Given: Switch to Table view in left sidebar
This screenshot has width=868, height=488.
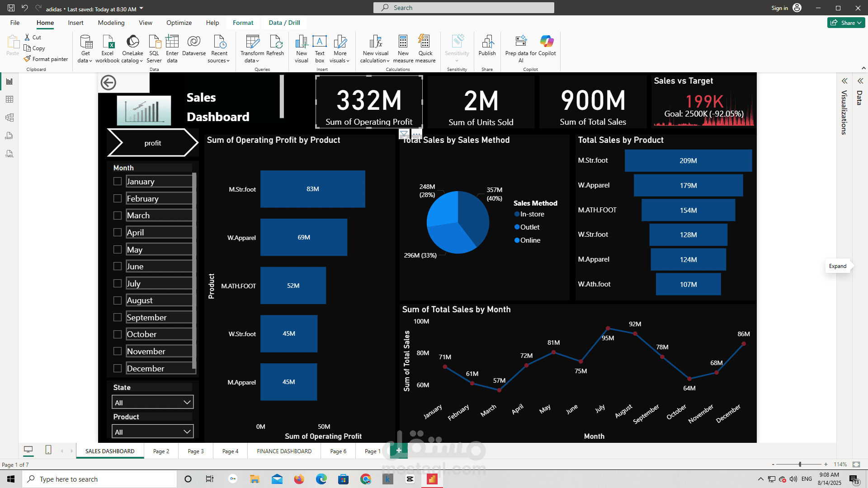Looking at the screenshot, I should click(x=9, y=99).
